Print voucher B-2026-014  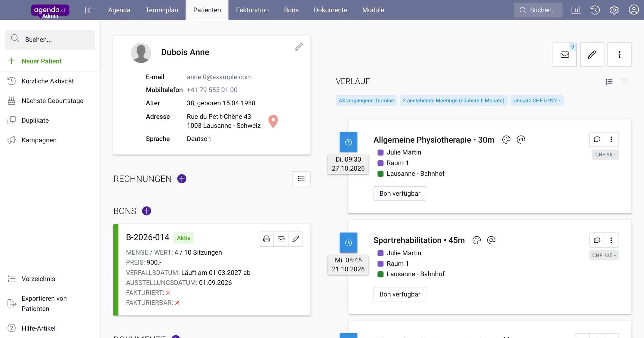[266, 239]
